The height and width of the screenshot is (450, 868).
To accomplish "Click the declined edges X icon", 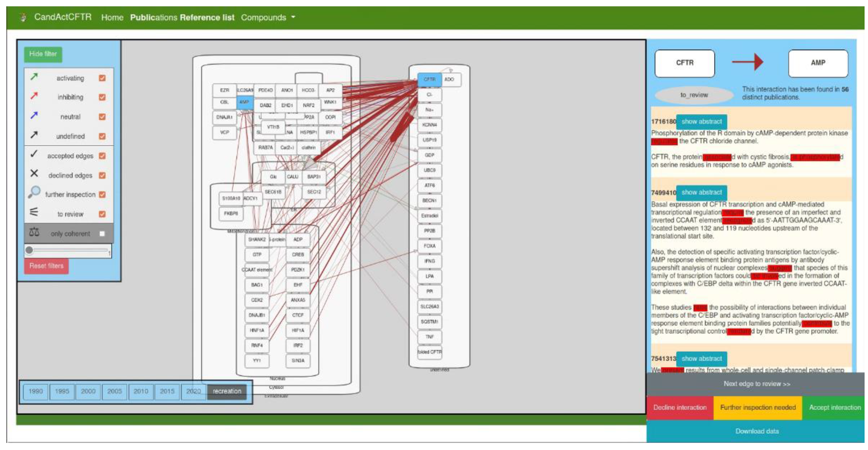I will (x=34, y=173).
